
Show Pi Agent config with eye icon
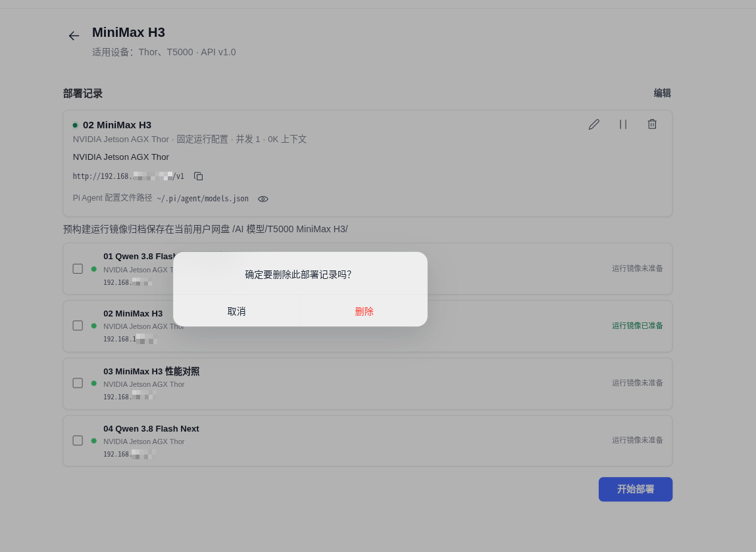[263, 199]
